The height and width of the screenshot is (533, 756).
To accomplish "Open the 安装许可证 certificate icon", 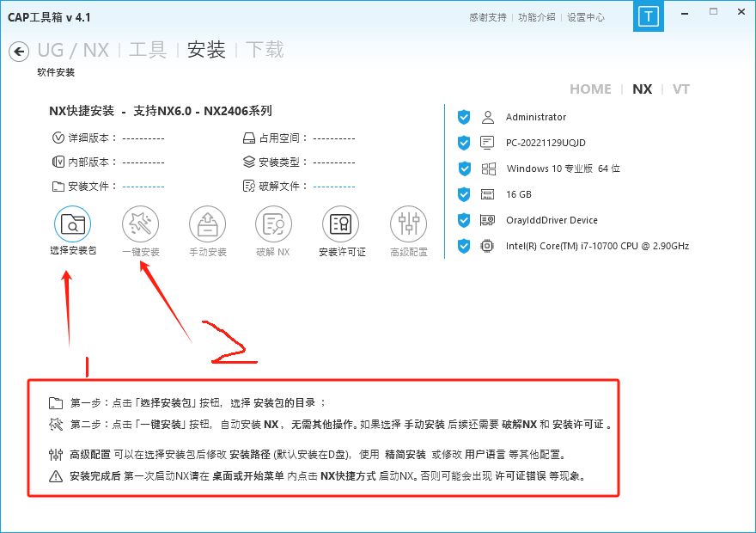I will [341, 224].
